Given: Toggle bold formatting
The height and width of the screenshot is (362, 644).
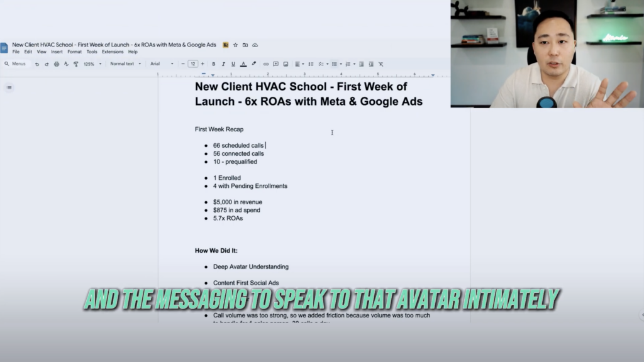Looking at the screenshot, I should pos(214,63).
